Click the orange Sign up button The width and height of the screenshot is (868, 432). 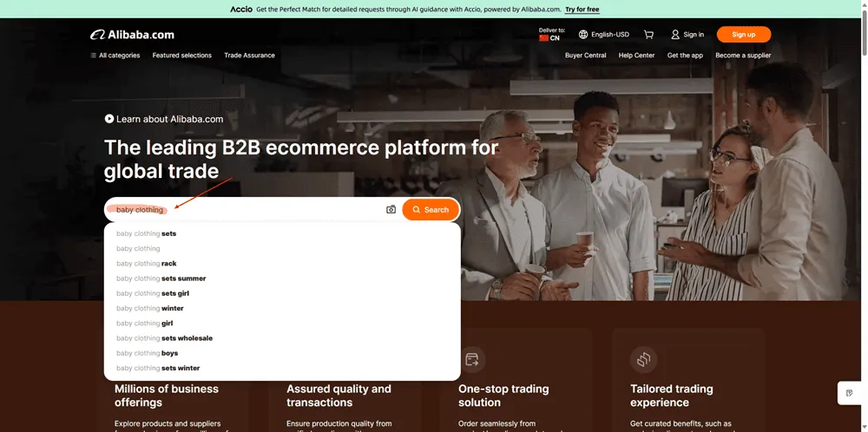click(744, 35)
